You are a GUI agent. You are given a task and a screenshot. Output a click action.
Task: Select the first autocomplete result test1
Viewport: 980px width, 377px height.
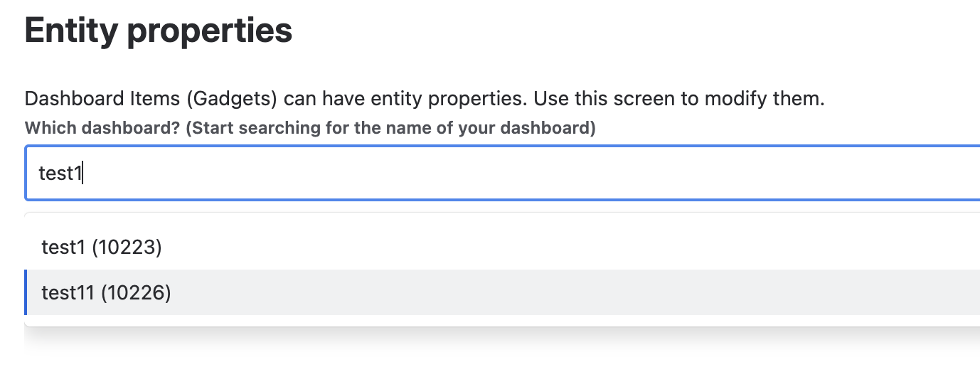pyautogui.click(x=102, y=248)
